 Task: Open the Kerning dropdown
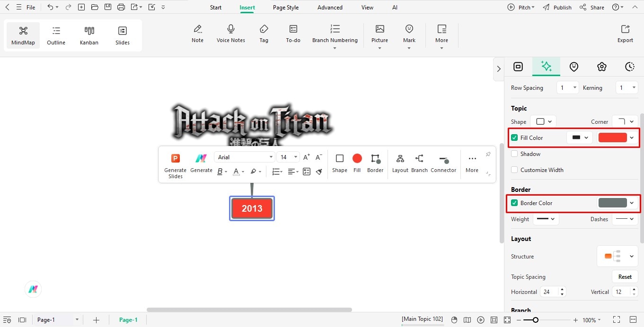[x=627, y=88]
